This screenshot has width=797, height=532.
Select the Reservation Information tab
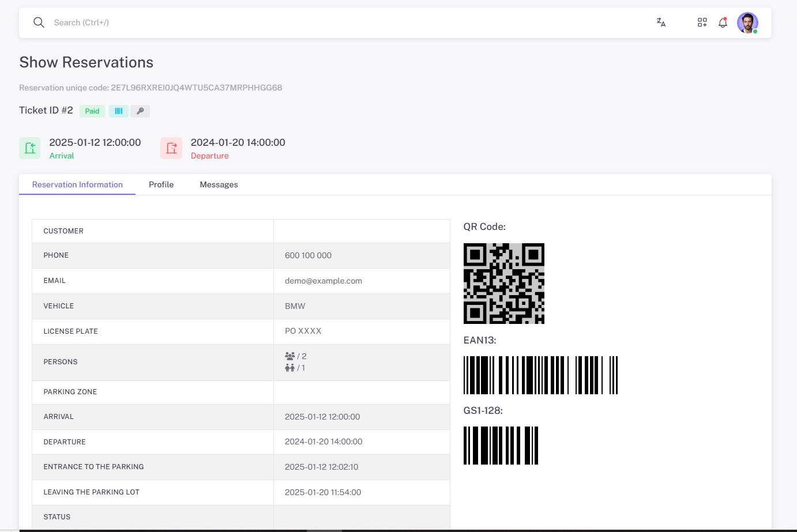tap(77, 184)
